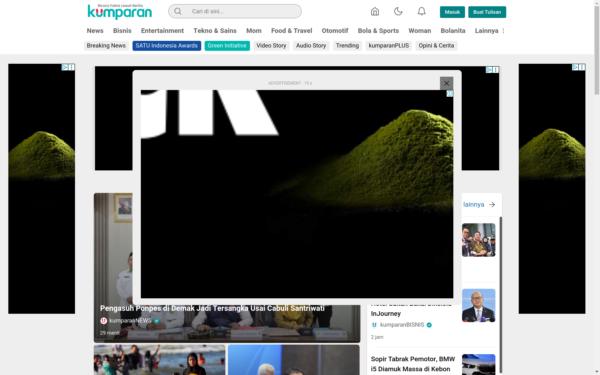
Task: Open the Food & Travel menu
Action: (292, 31)
